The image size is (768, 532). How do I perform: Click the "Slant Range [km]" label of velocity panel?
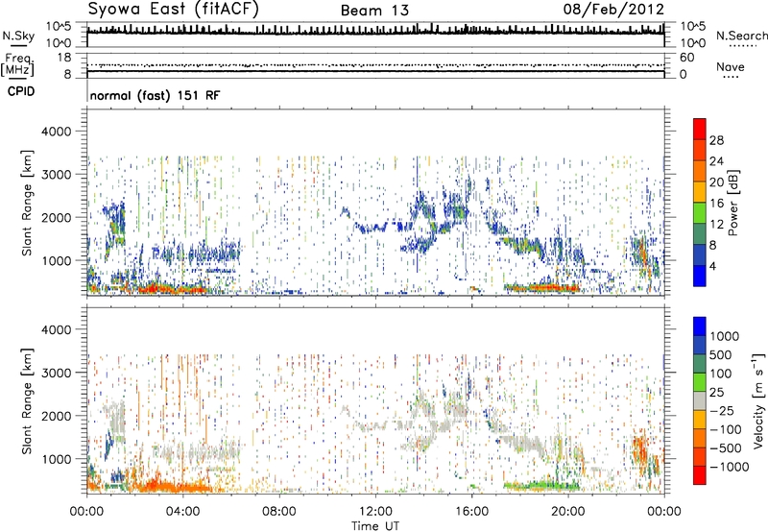tap(27, 401)
